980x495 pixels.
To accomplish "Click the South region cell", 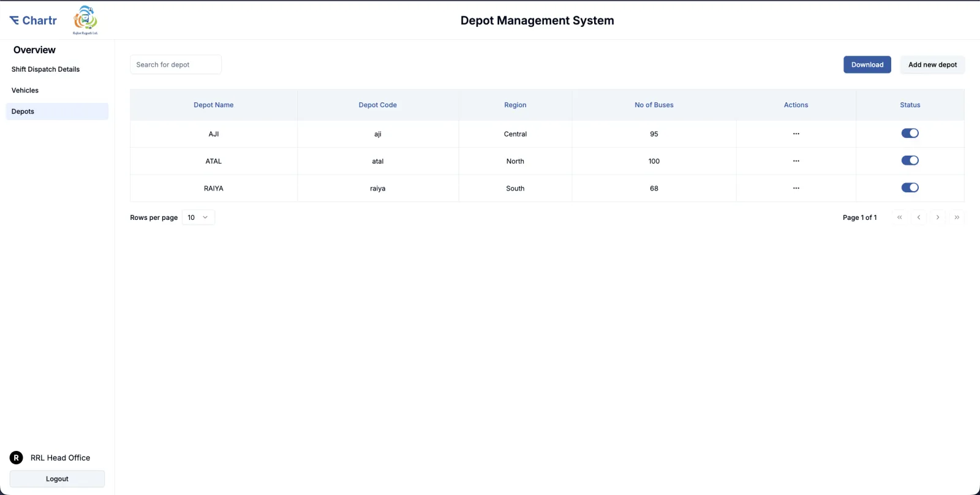I will pyautogui.click(x=515, y=188).
